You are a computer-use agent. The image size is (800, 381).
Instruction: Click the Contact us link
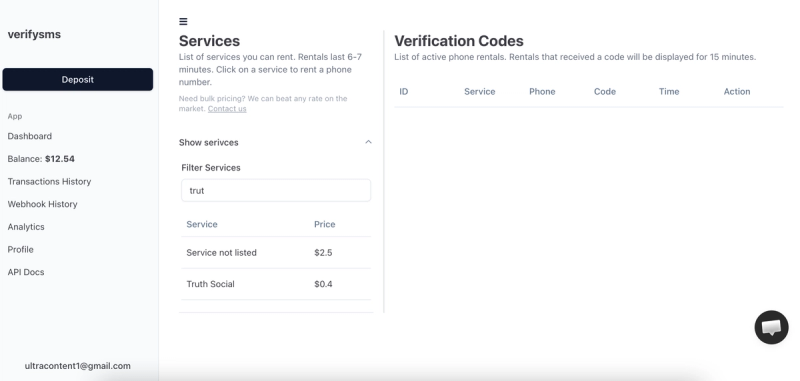coord(227,109)
